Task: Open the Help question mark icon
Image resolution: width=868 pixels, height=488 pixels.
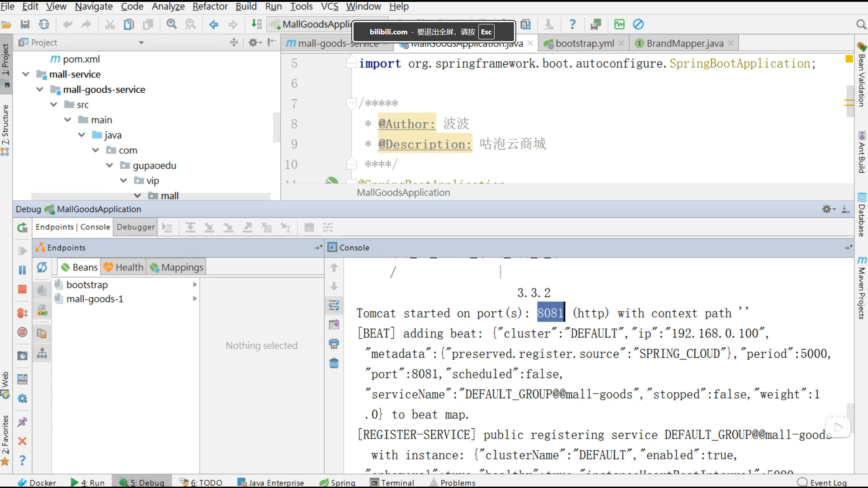Action: [x=572, y=24]
